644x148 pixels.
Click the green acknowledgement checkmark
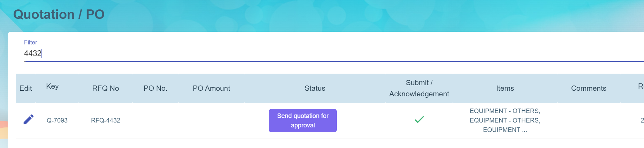(419, 120)
